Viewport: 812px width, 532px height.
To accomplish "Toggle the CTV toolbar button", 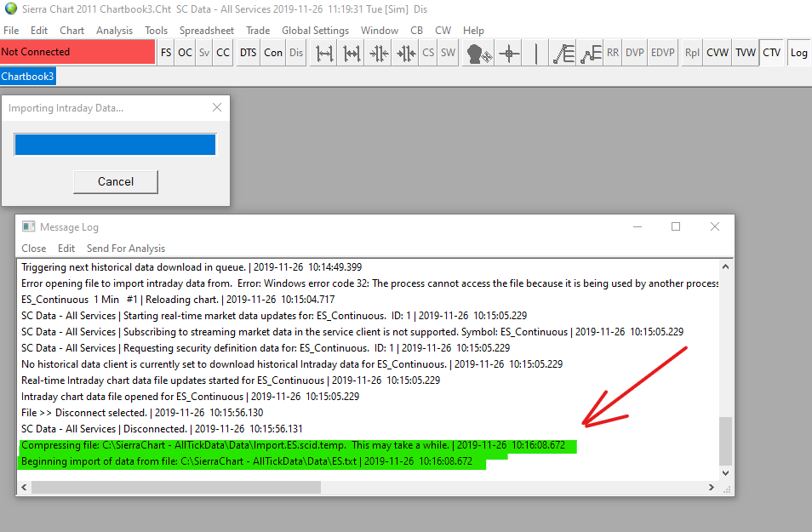I will [x=772, y=52].
